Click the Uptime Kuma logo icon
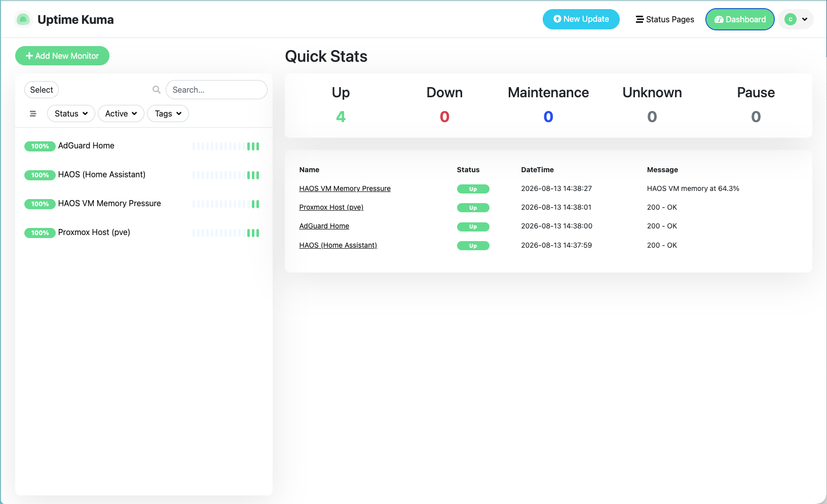This screenshot has height=504, width=827. point(23,19)
